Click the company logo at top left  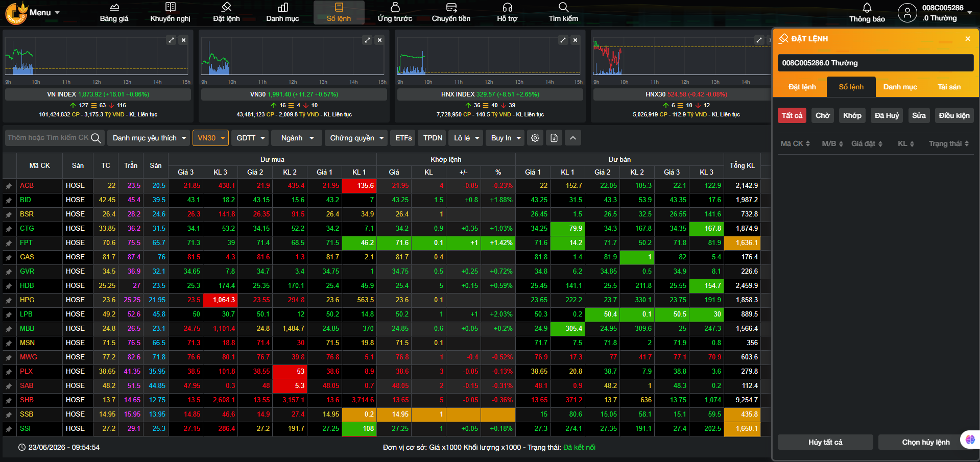tap(16, 13)
